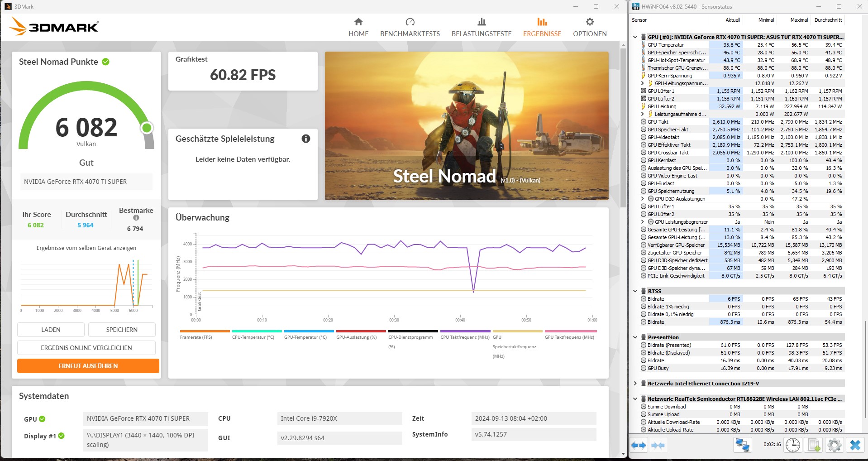Open HWiNFO sensor settings via the gear icon

[x=834, y=445]
